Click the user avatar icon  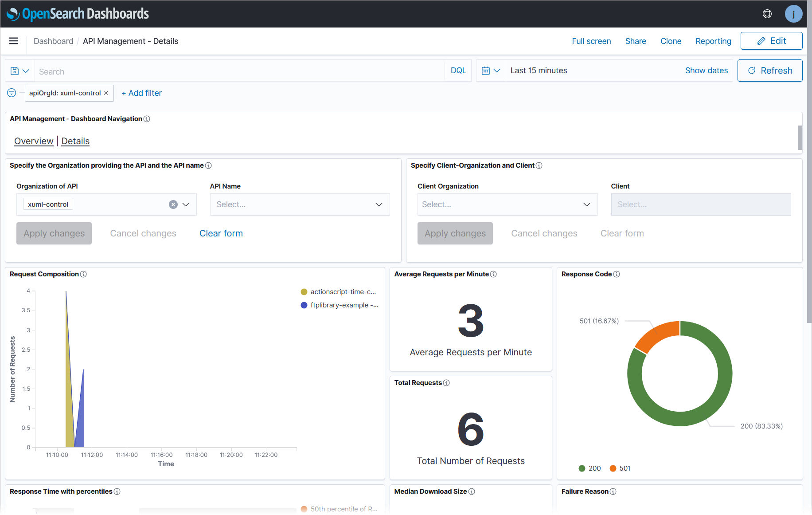[793, 14]
